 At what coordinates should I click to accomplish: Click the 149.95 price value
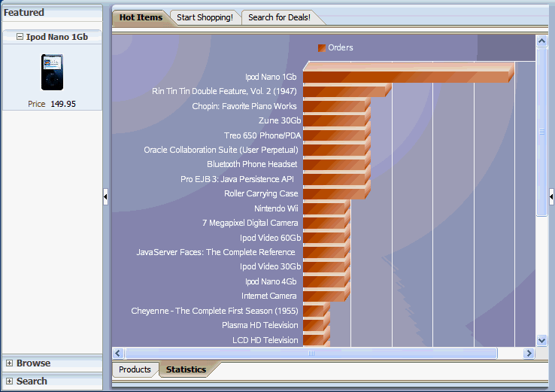coord(63,104)
